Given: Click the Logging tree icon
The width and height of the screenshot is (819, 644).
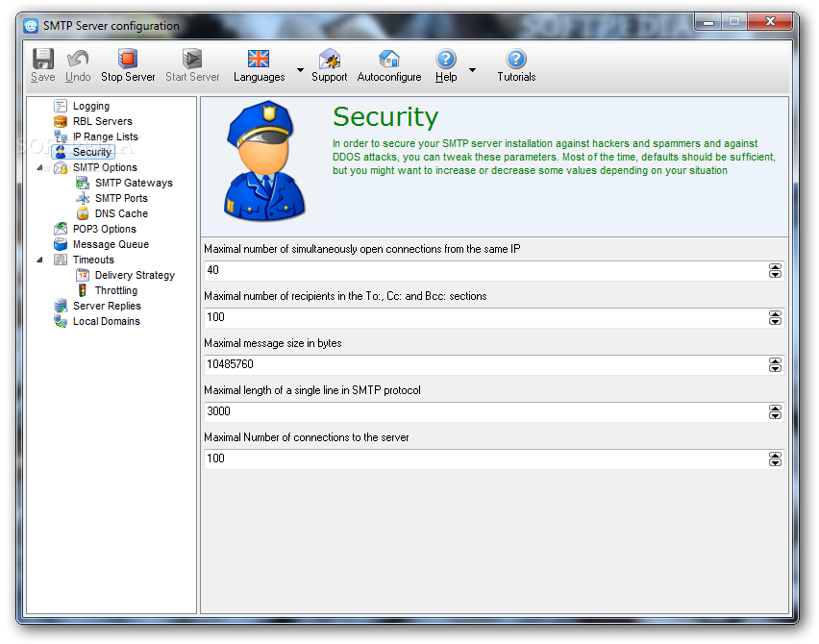Looking at the screenshot, I should pyautogui.click(x=61, y=106).
